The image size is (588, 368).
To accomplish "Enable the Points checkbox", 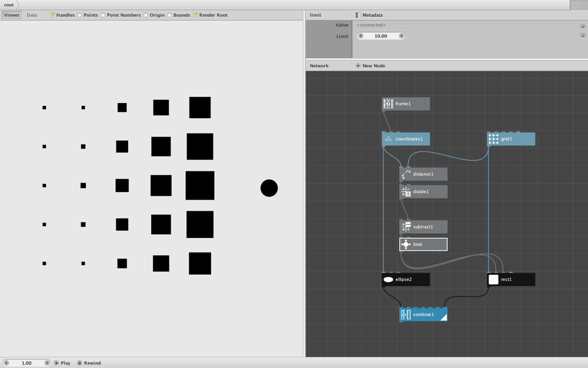I will [x=79, y=15].
